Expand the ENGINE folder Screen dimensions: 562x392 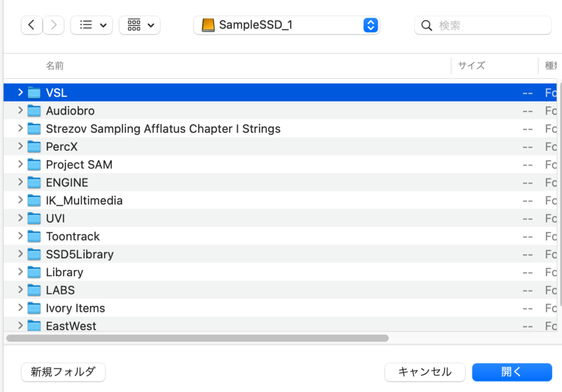[20, 182]
